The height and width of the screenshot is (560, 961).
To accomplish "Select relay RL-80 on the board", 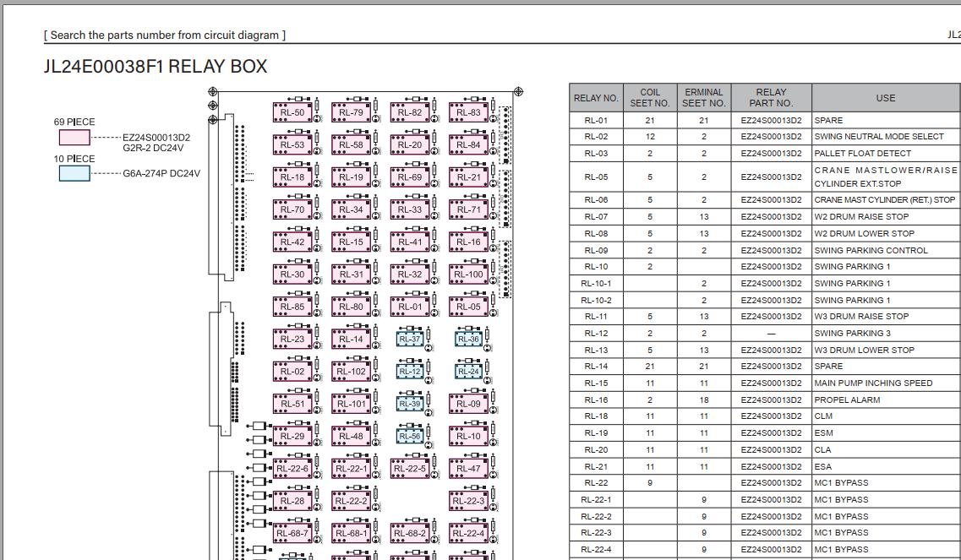I will tap(351, 307).
